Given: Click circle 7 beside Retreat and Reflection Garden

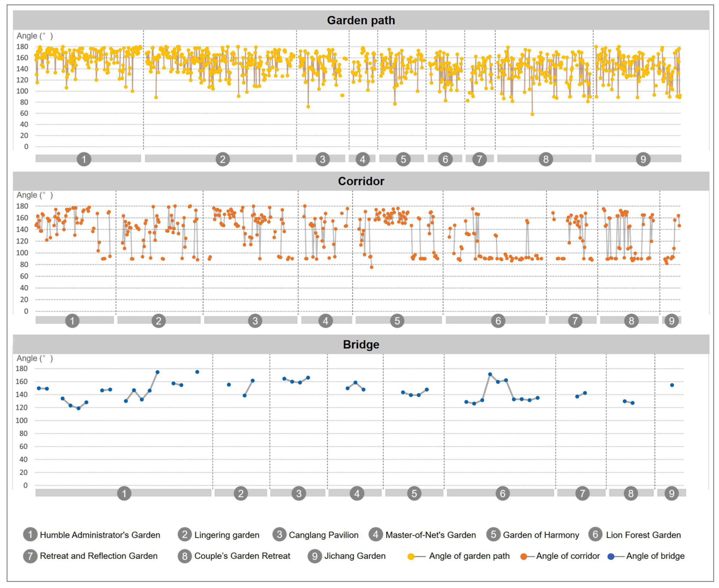Looking at the screenshot, I should pyautogui.click(x=30, y=556).
